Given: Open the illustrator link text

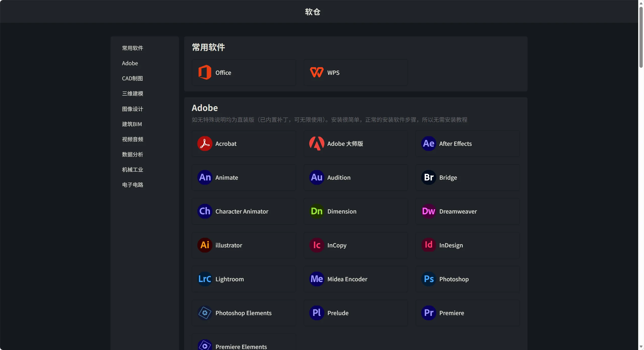Looking at the screenshot, I should coord(229,245).
